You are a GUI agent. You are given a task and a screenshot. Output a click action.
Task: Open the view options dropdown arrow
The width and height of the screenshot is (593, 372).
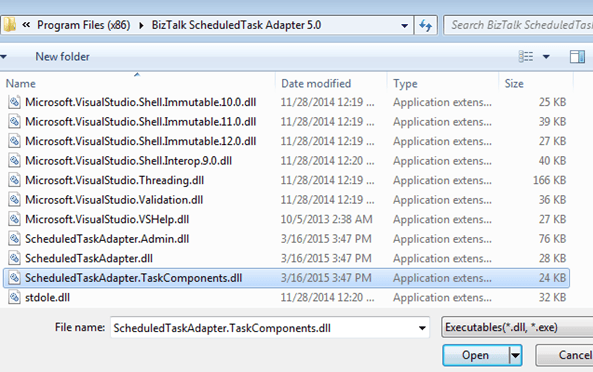(546, 57)
